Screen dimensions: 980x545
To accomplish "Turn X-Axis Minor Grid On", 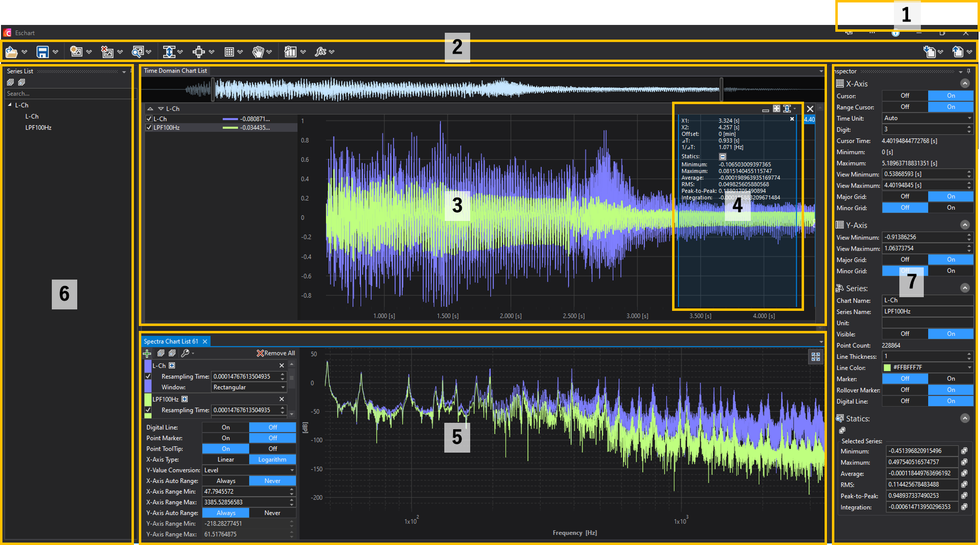I will [x=950, y=208].
